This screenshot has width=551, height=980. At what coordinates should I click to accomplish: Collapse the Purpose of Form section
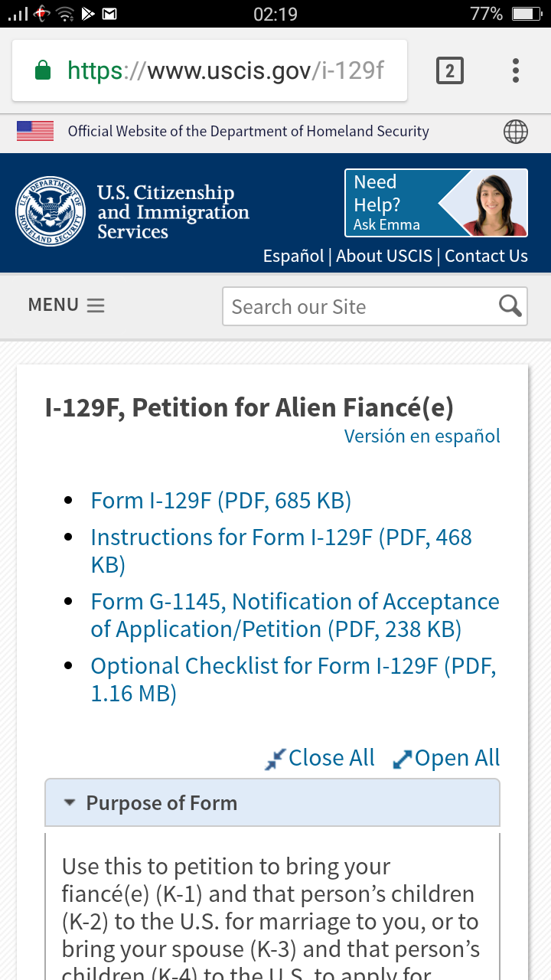[272, 803]
